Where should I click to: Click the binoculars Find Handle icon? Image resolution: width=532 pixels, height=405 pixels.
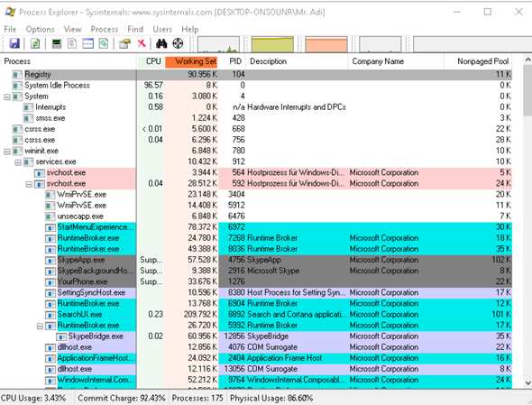click(161, 43)
